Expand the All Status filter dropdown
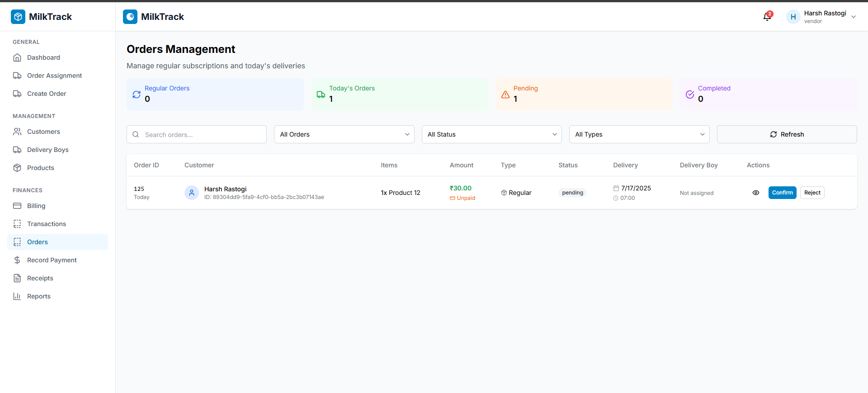Screen dimensions: 868x393 click(491, 134)
